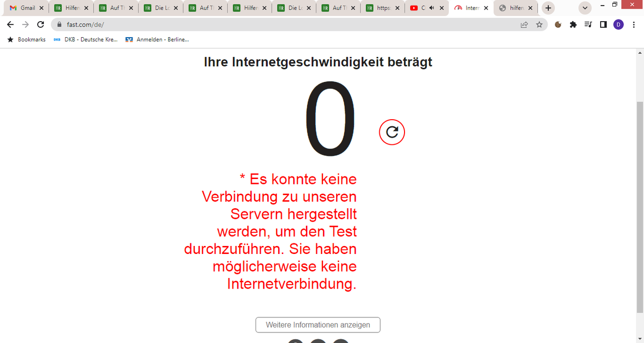Click the browser forward arrow

tap(26, 25)
